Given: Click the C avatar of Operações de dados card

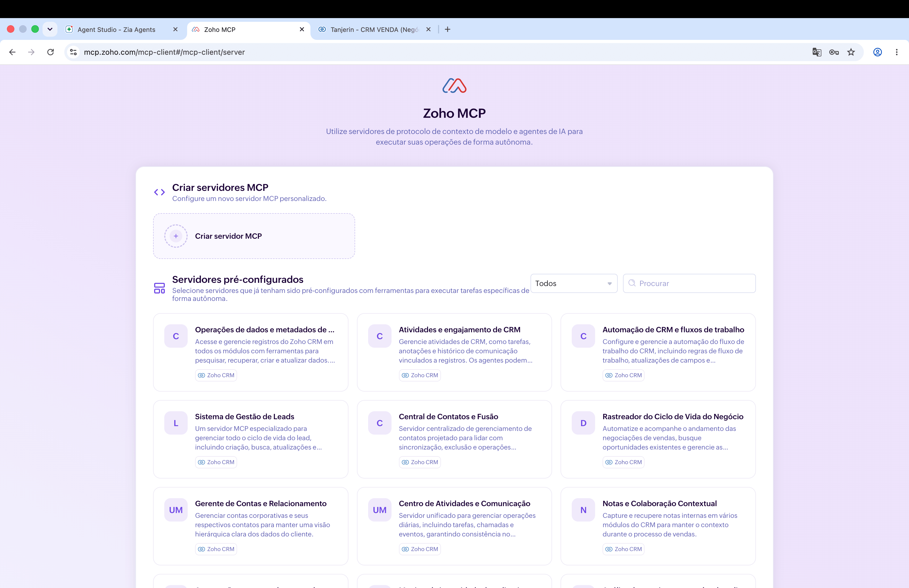Looking at the screenshot, I should (176, 336).
